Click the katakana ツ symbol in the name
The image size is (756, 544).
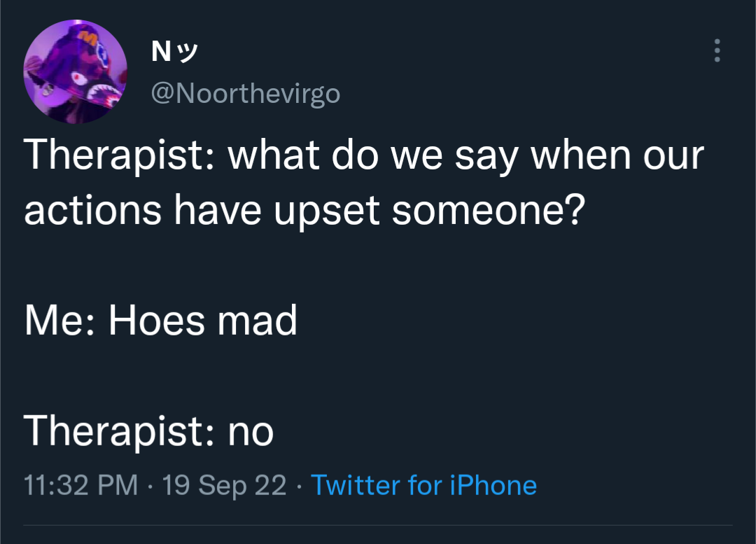coord(188,51)
